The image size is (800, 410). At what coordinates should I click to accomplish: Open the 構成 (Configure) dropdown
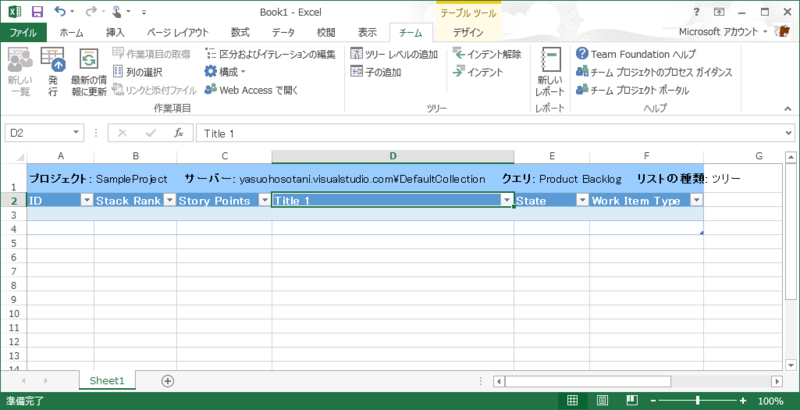click(225, 72)
